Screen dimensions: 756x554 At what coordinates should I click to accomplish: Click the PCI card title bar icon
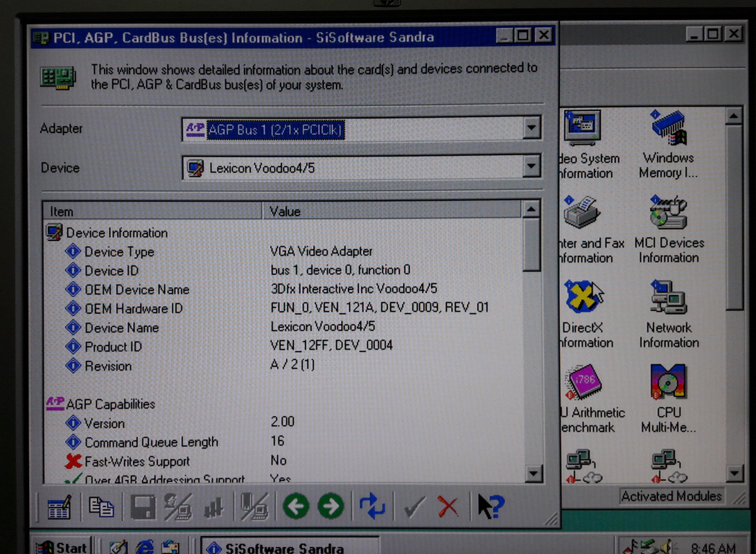40,38
